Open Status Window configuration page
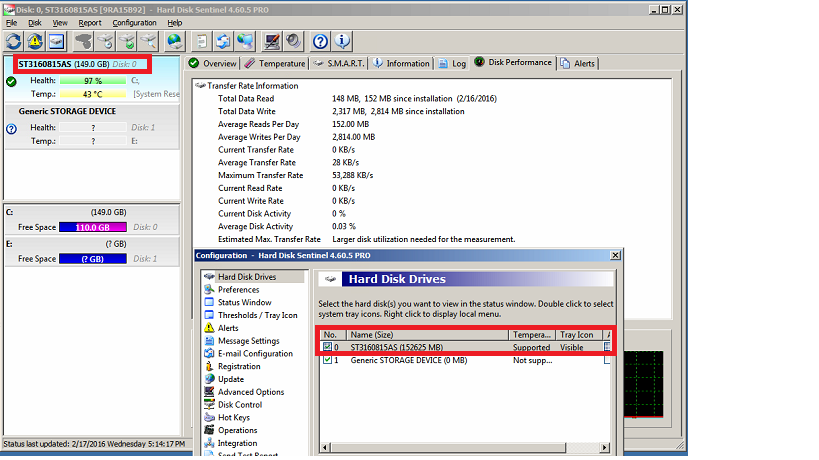Image resolution: width=819 pixels, height=460 pixels. click(x=244, y=302)
